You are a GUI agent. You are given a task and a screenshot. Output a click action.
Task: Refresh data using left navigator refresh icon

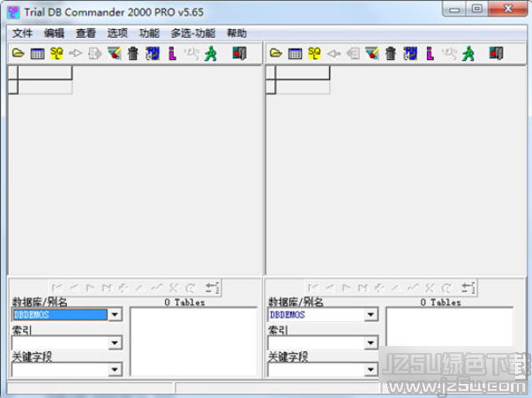point(190,288)
